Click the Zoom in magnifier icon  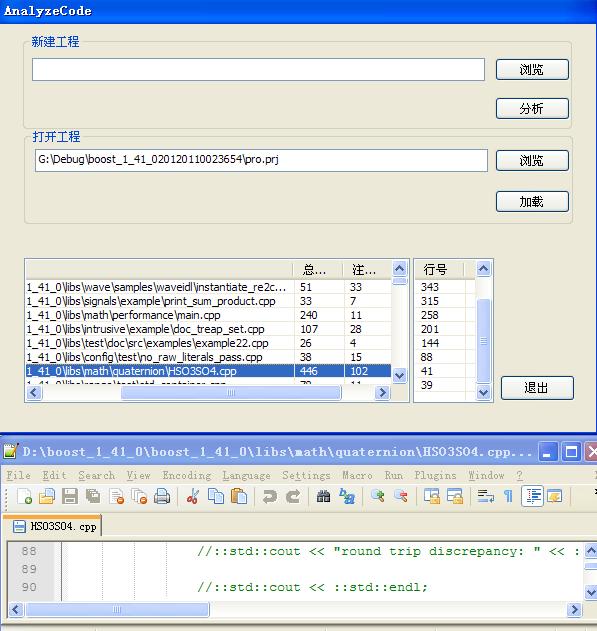coord(377,496)
